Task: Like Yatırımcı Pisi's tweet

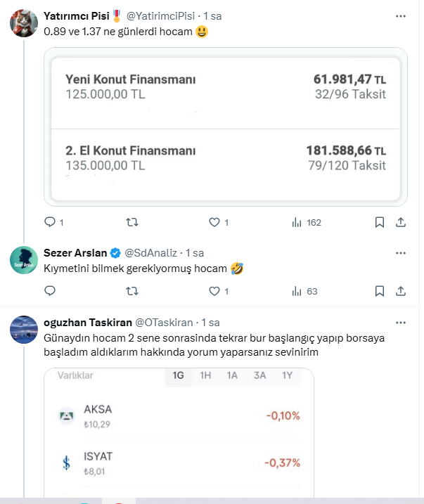Action: pos(214,222)
